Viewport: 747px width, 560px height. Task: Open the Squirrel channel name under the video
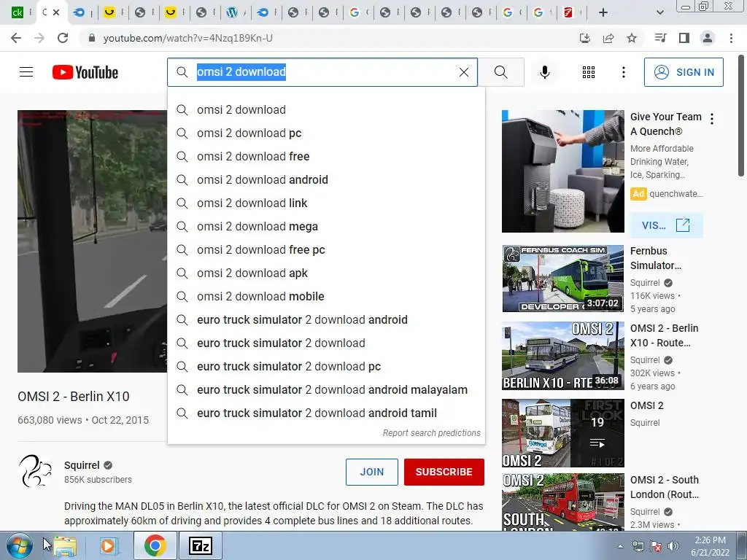coord(82,465)
